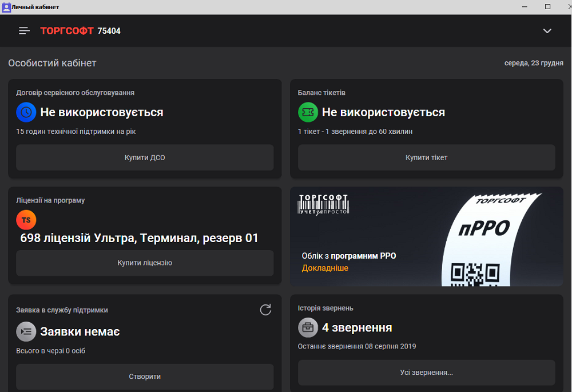The width and height of the screenshot is (572, 392).
Task: Click the ТОРГСОФТ logo in header
Action: point(67,31)
